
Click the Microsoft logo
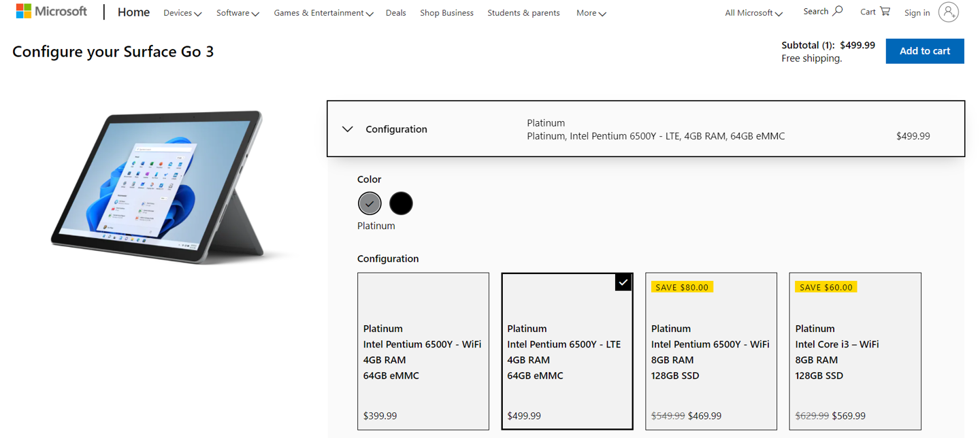point(52,12)
